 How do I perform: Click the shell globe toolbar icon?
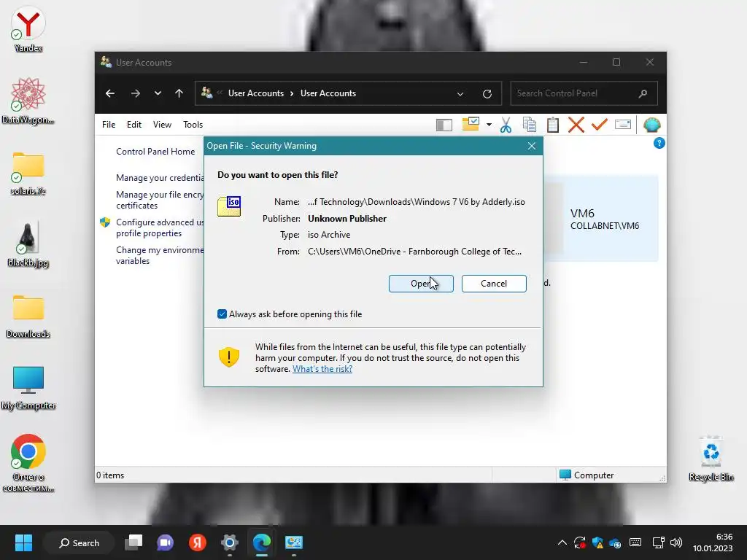pos(651,125)
